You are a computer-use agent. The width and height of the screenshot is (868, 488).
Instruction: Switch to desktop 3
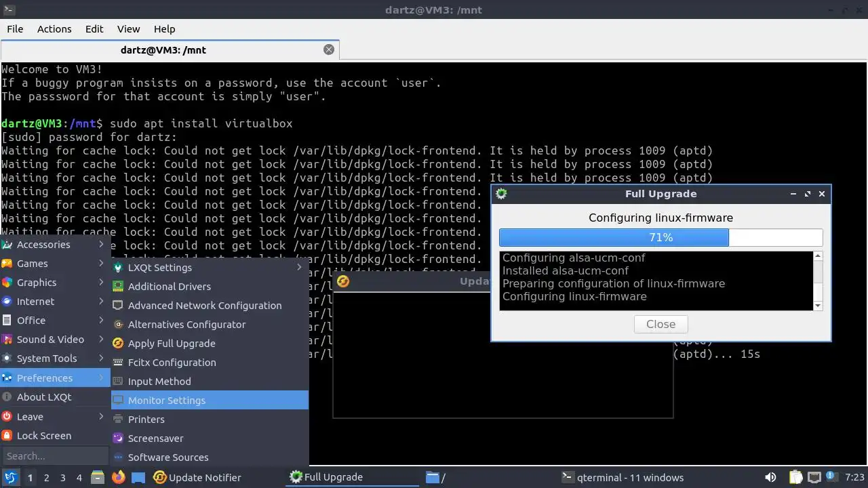coord(62,477)
